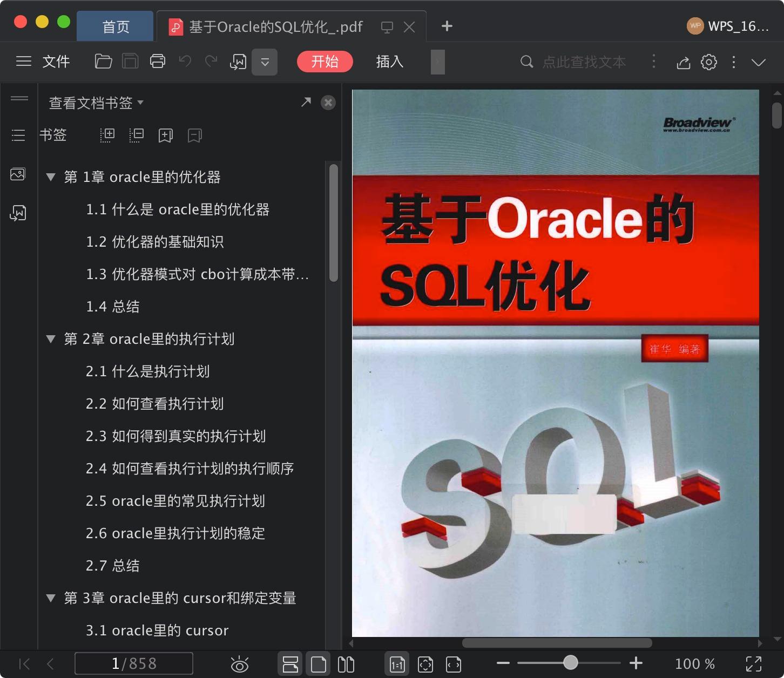This screenshot has height=678, width=784.
Task: Click the sidebar export annotation icon
Action: tap(18, 213)
